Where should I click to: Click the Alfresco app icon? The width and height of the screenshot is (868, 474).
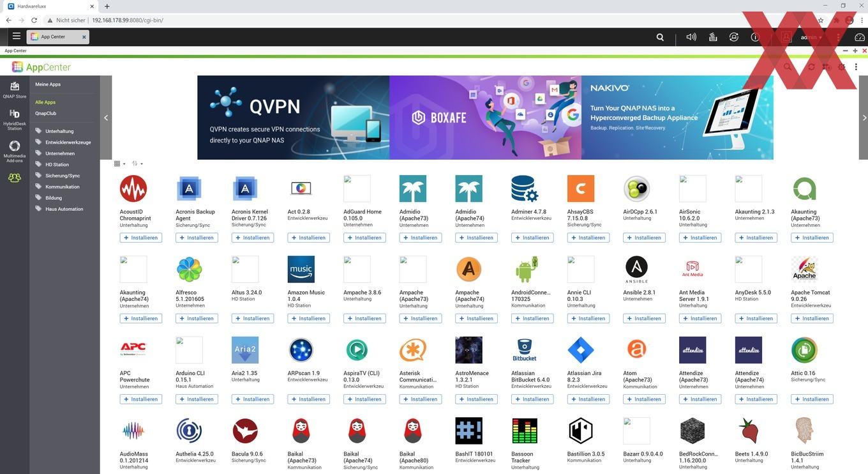[189, 270]
